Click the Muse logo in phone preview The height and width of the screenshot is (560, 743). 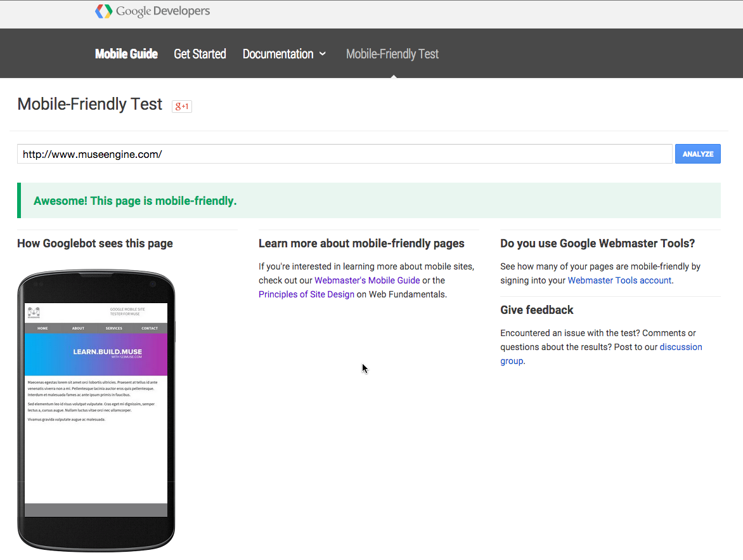tap(34, 313)
